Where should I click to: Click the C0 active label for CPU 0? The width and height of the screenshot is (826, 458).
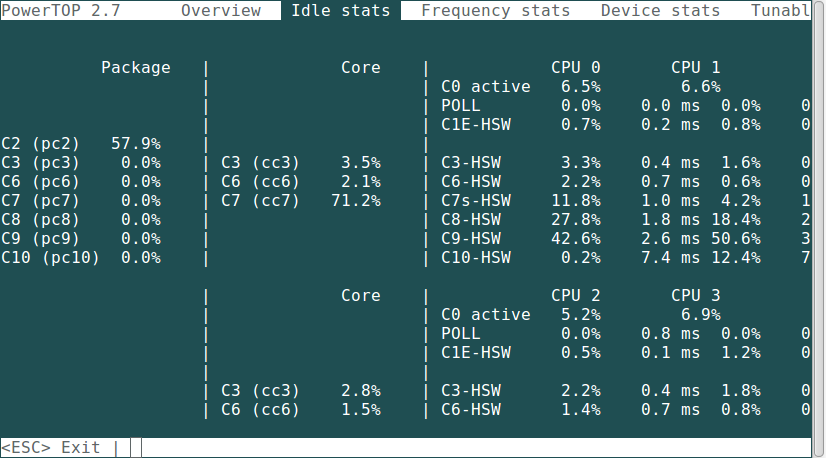pos(486,87)
